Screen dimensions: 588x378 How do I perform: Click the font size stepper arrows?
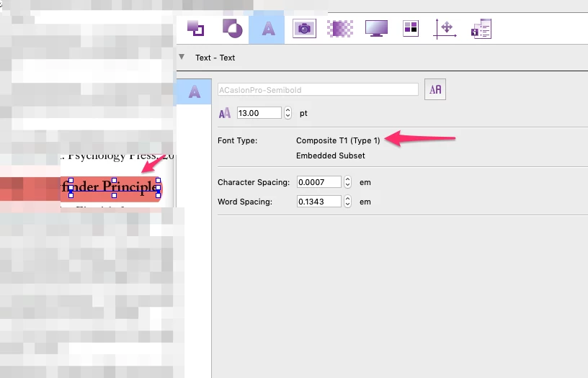click(x=288, y=113)
